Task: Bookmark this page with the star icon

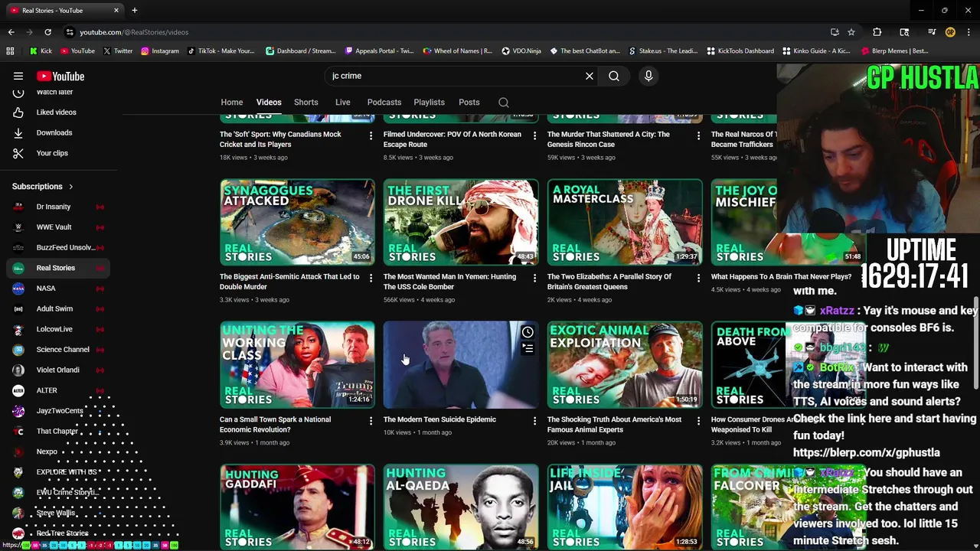Action: [851, 32]
